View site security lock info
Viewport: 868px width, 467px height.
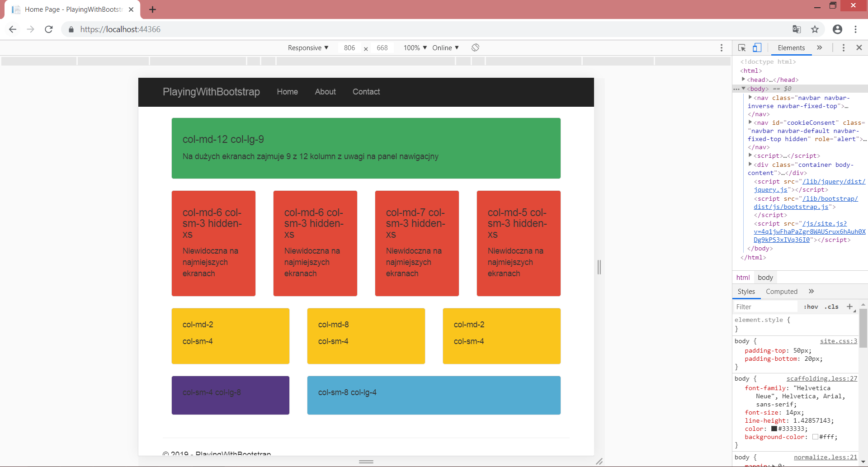[x=71, y=29]
